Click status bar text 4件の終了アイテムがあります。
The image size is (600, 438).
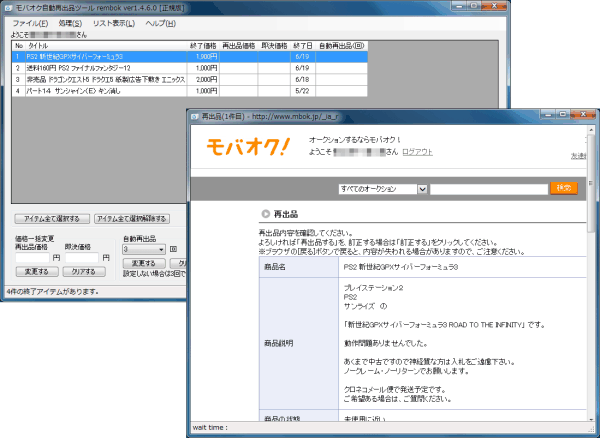point(52,292)
